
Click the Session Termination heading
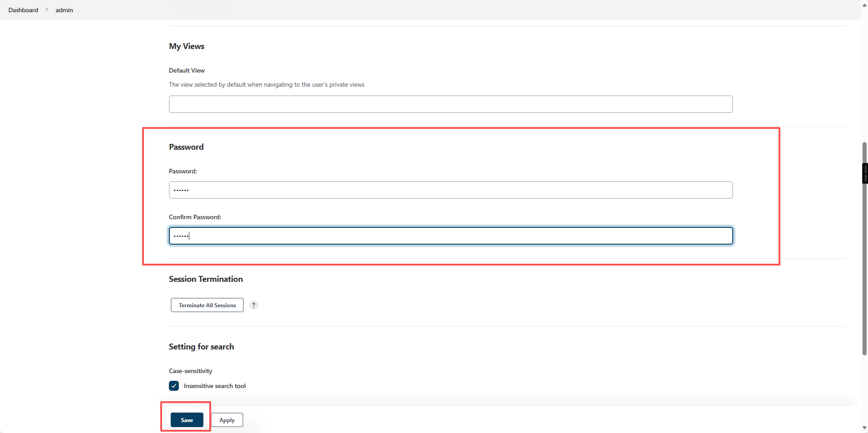click(x=206, y=279)
